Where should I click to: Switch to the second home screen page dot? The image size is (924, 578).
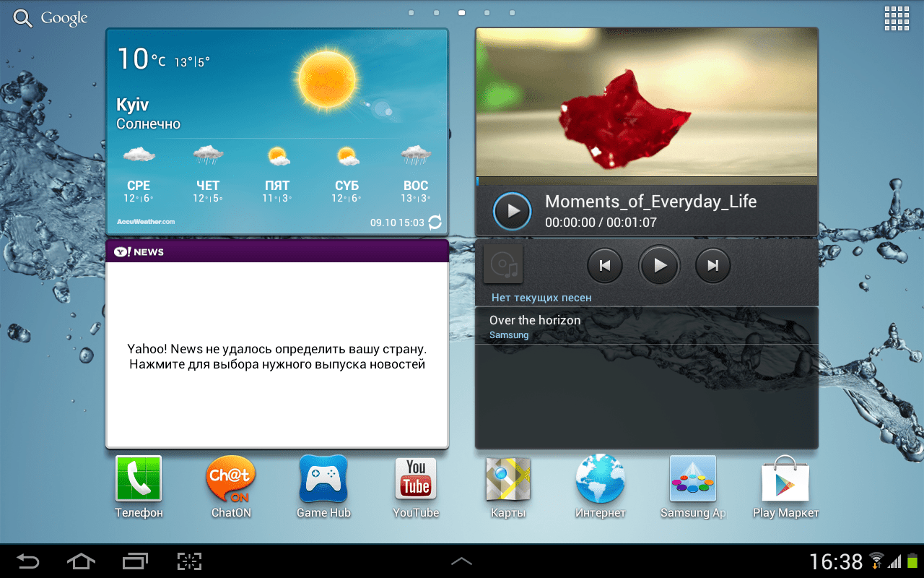pyautogui.click(x=437, y=13)
